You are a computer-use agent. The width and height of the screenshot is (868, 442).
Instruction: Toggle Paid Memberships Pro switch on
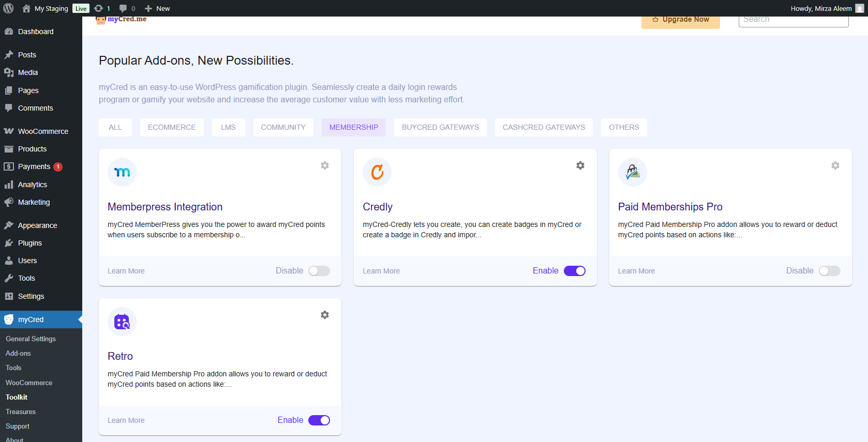[x=830, y=271]
